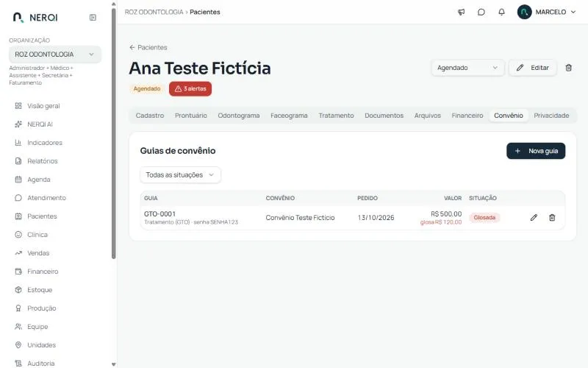This screenshot has height=368, width=588.
Task: Open Agenda in sidebar
Action: click(x=32, y=180)
